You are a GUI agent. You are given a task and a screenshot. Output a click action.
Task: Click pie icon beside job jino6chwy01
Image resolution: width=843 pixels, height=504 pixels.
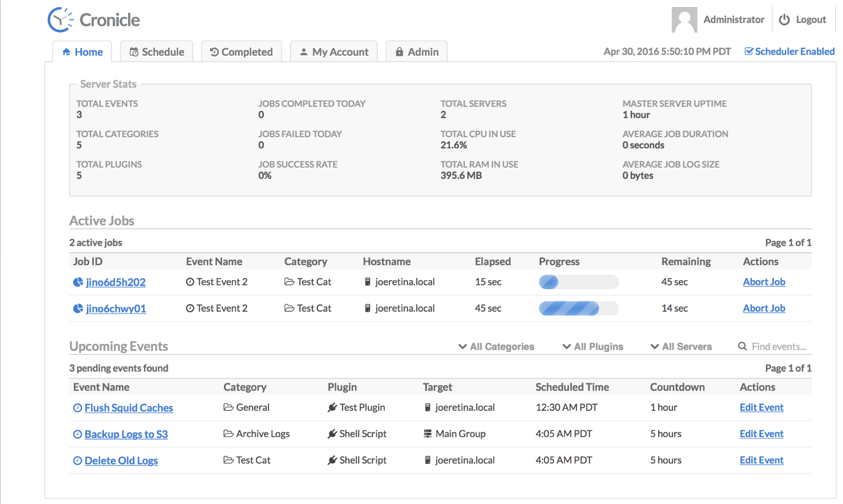point(78,309)
